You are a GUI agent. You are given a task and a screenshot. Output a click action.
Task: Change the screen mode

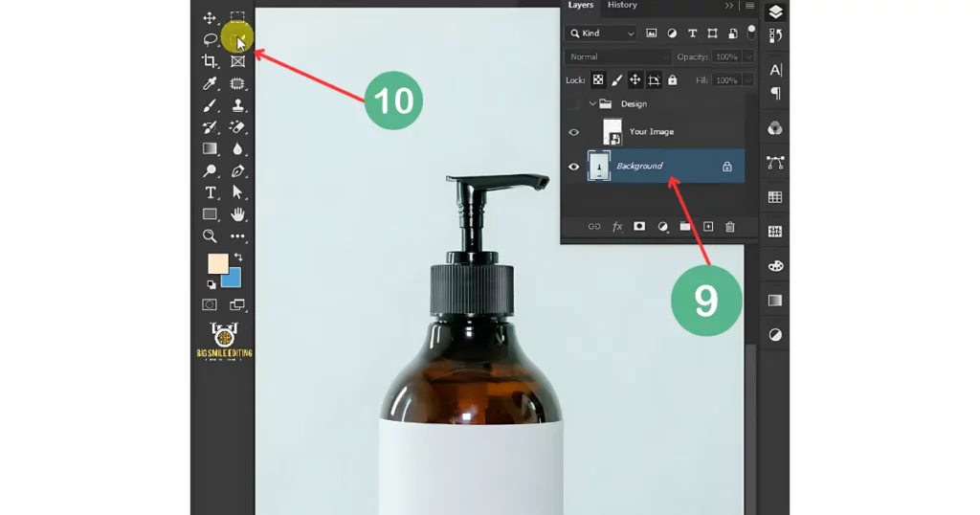[x=237, y=304]
